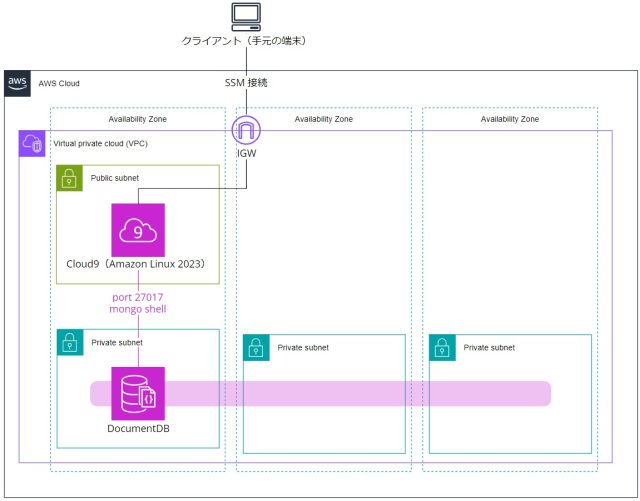The image size is (640, 501).
Task: Click 'Availability Zone' label above Public subnet
Action: 138,119
